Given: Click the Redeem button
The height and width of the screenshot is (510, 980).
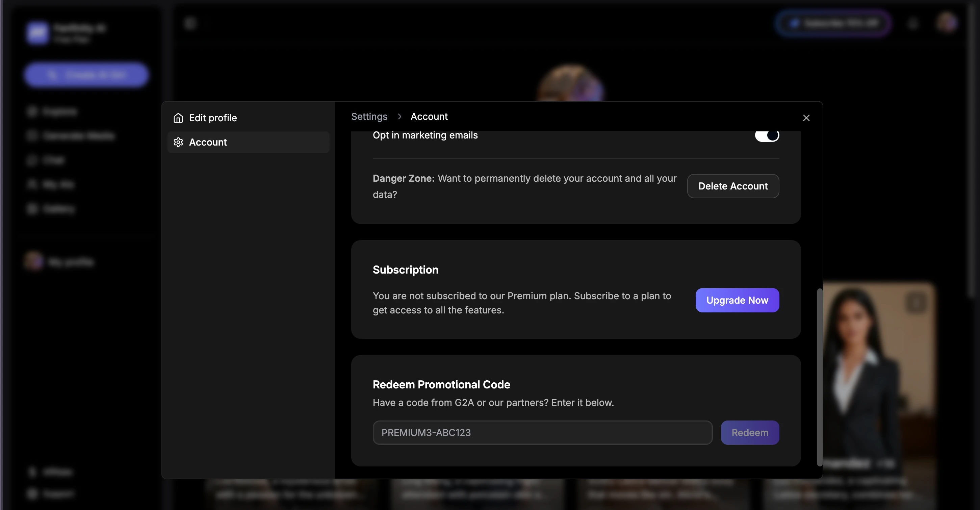Looking at the screenshot, I should (x=749, y=432).
